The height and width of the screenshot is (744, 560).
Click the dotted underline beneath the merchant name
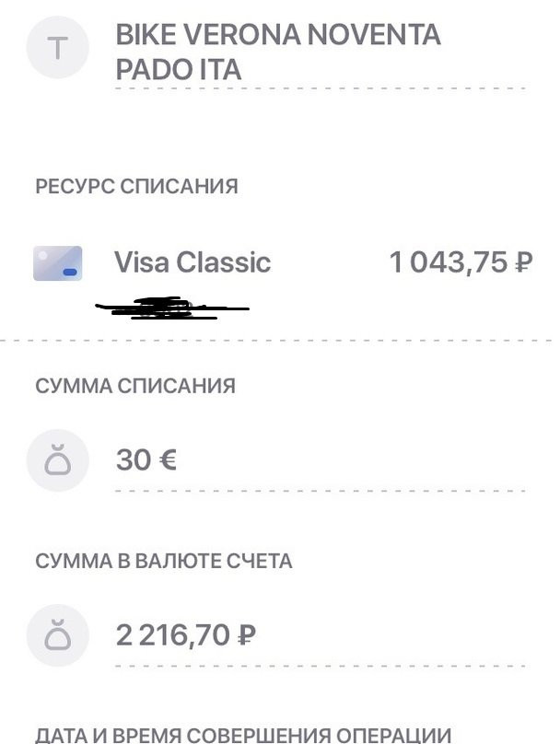(319, 89)
